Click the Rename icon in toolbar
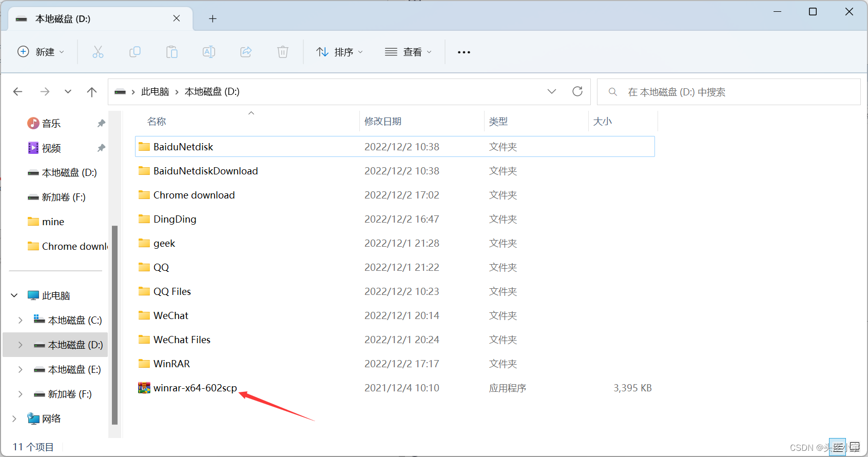Screen dimensions: 868x457 (x=209, y=52)
